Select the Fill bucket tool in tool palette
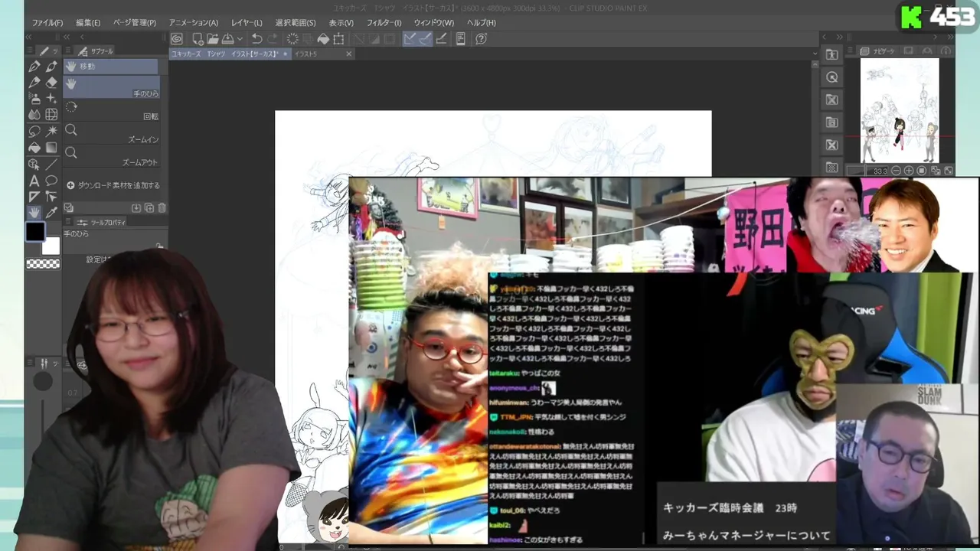Screen dimensions: 980x551 pyautogui.click(x=34, y=148)
